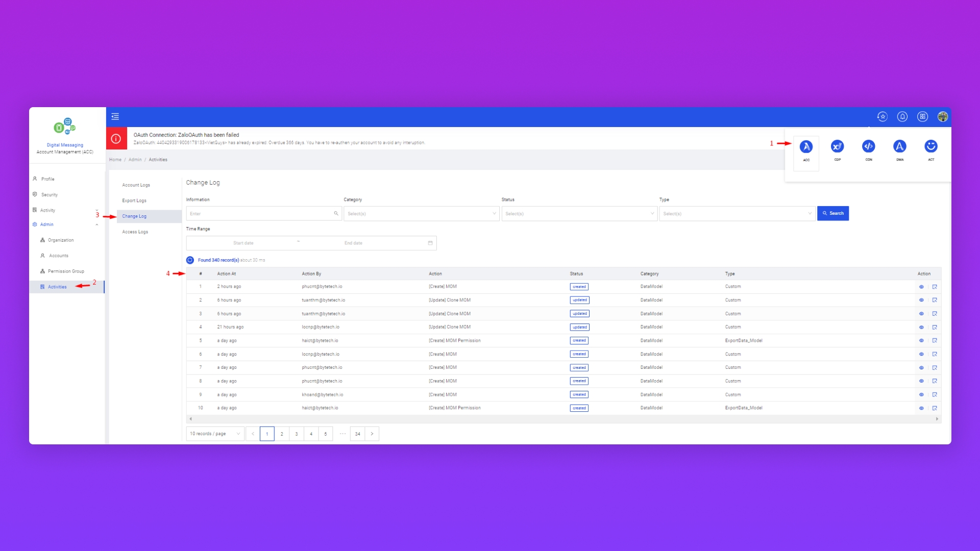Click the horizontal table scrollbar
The width and height of the screenshot is (980, 551).
pyautogui.click(x=563, y=419)
